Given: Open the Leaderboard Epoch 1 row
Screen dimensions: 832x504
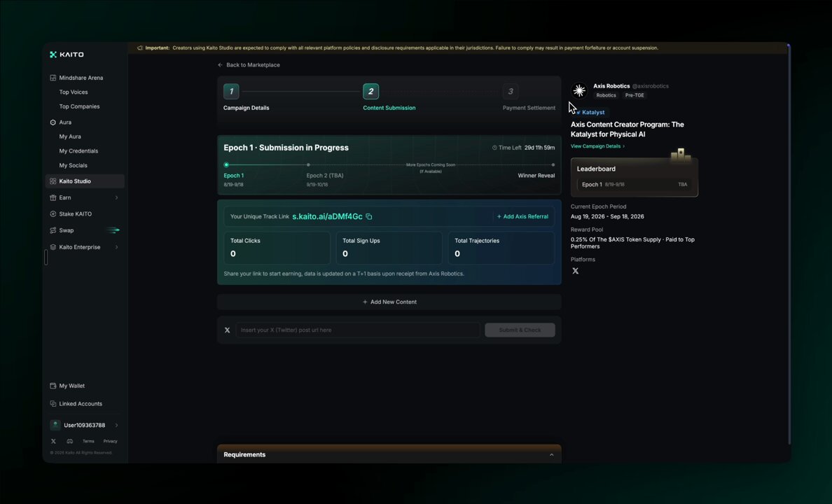Looking at the screenshot, I should [634, 185].
